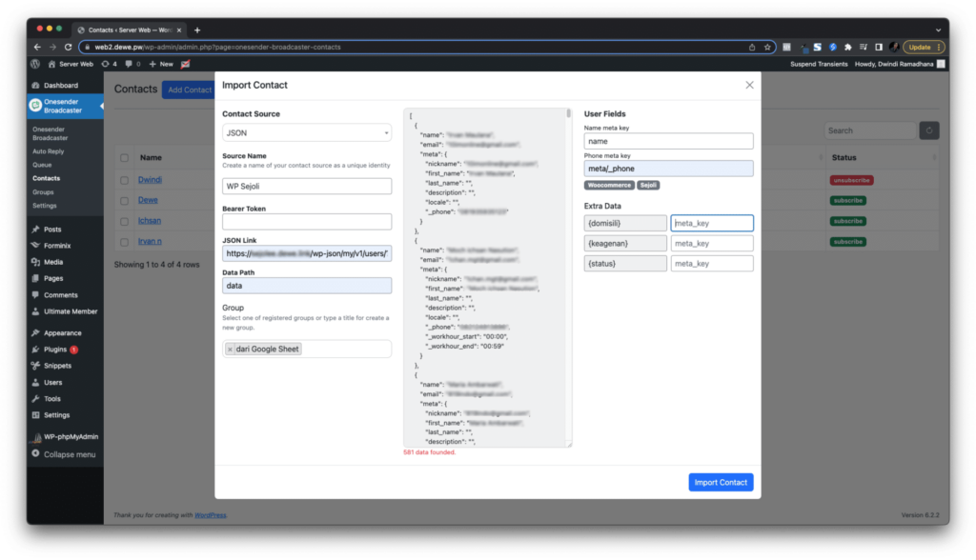Click the Woocommerce preset tag

[609, 185]
